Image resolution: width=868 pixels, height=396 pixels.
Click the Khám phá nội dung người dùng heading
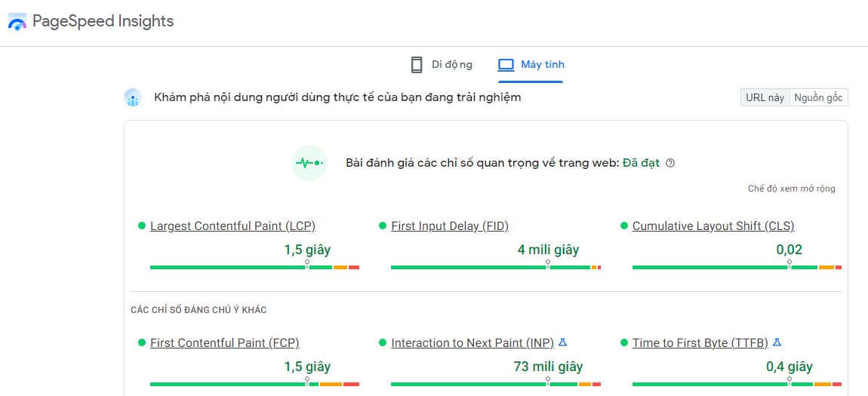(337, 98)
